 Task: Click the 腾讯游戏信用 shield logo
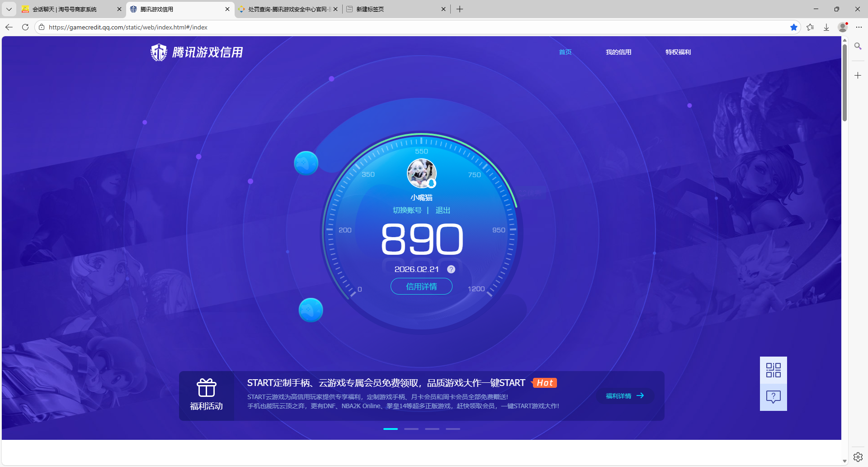(x=159, y=52)
